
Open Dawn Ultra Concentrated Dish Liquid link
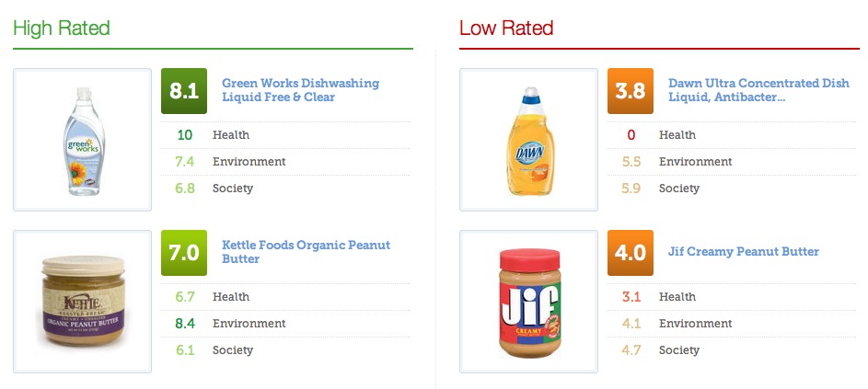[758, 90]
